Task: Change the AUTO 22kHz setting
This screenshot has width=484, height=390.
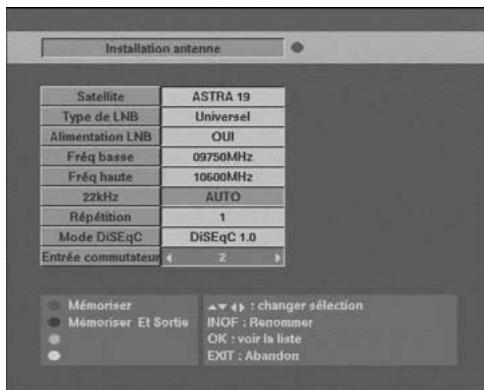Action: [223, 197]
